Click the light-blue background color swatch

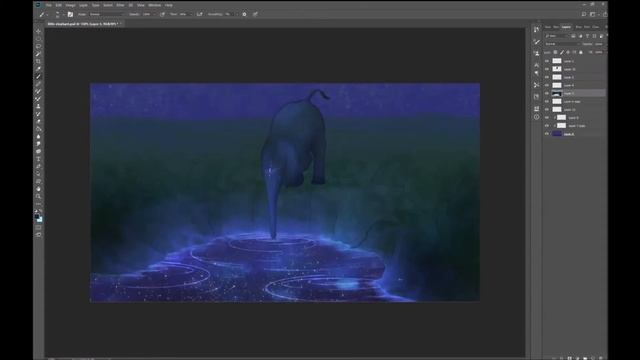click(40, 220)
